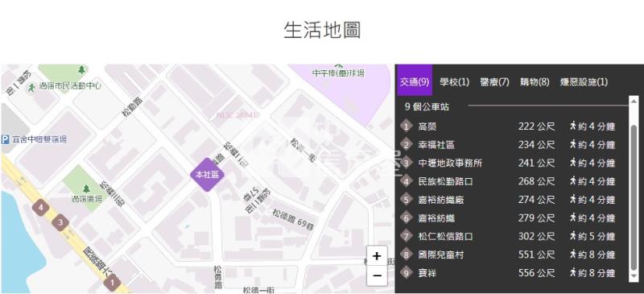Select the 交通(9) tab
644x294 pixels.
(x=415, y=82)
